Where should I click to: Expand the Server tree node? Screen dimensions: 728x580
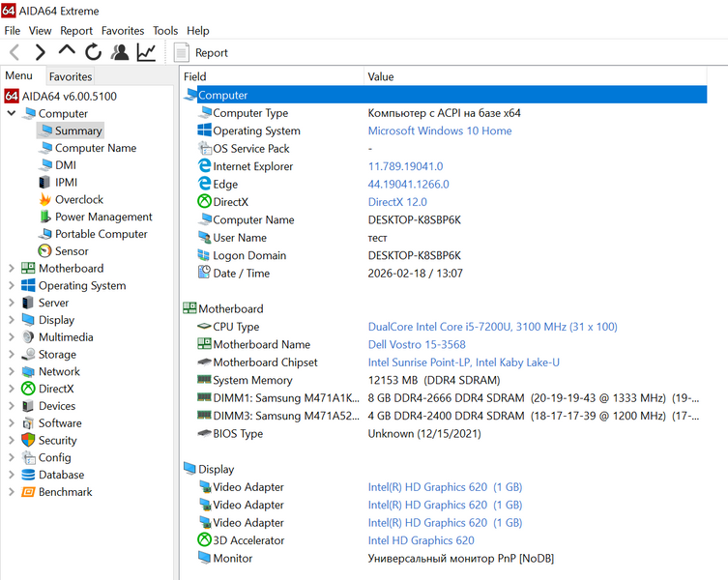12,303
